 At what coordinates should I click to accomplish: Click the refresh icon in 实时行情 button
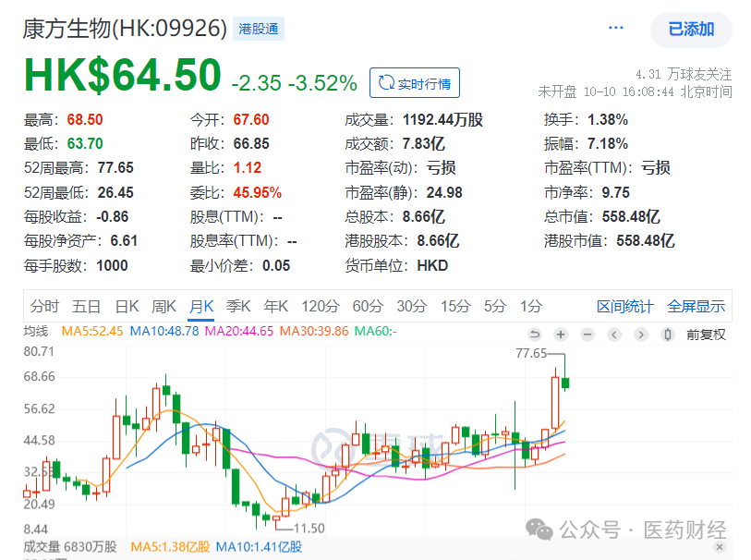click(x=385, y=83)
